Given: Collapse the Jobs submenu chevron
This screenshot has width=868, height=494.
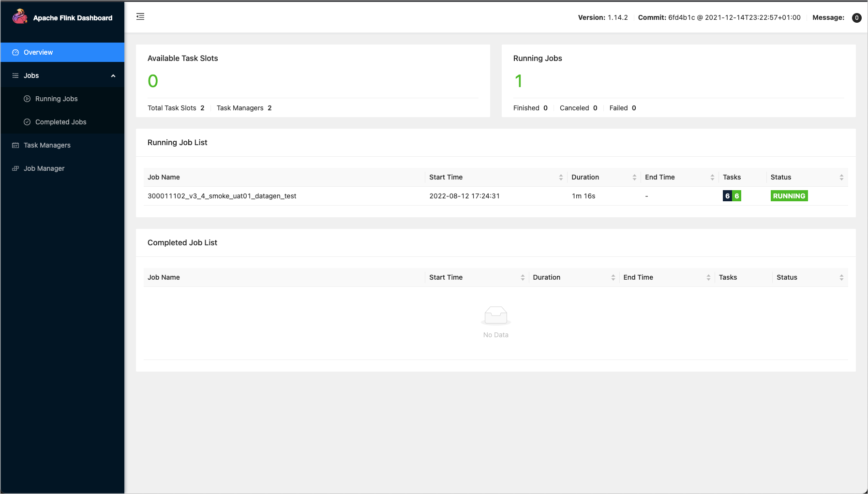Looking at the screenshot, I should (113, 76).
